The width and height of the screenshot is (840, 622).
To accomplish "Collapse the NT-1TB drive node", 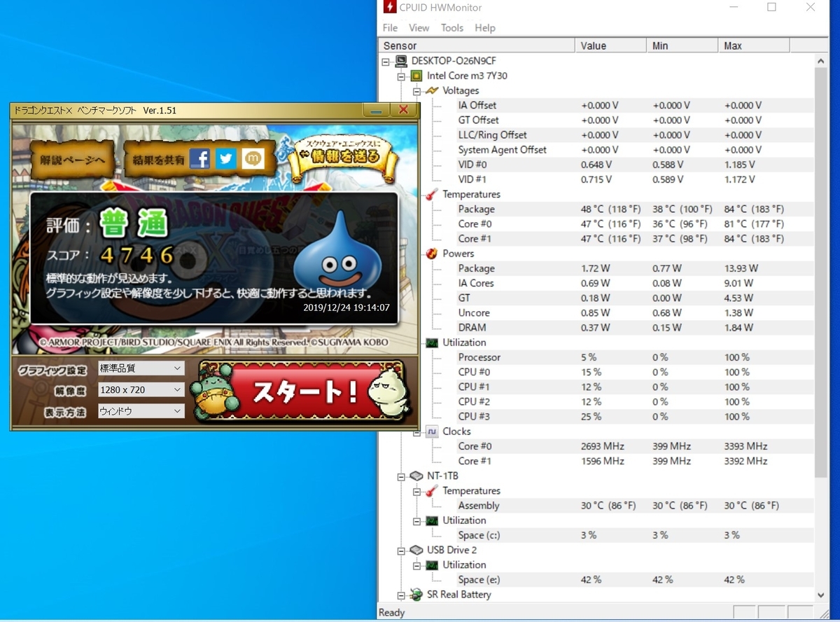I will pyautogui.click(x=401, y=476).
